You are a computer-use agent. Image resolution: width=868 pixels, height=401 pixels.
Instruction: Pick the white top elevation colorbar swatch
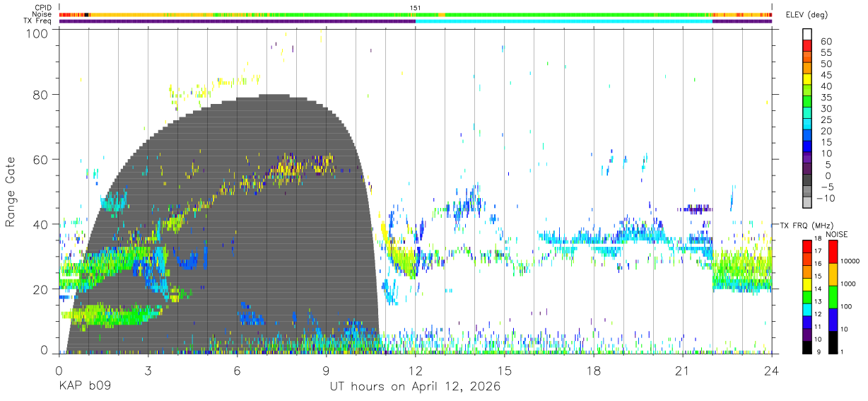[808, 35]
